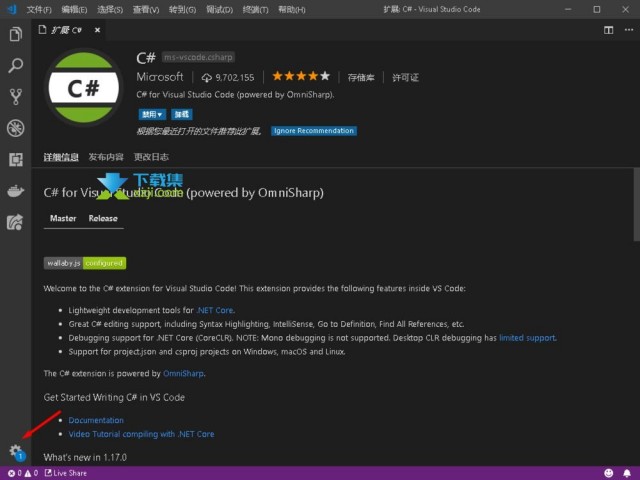Open the Source Control view
This screenshot has width=640, height=480.
(x=16, y=97)
